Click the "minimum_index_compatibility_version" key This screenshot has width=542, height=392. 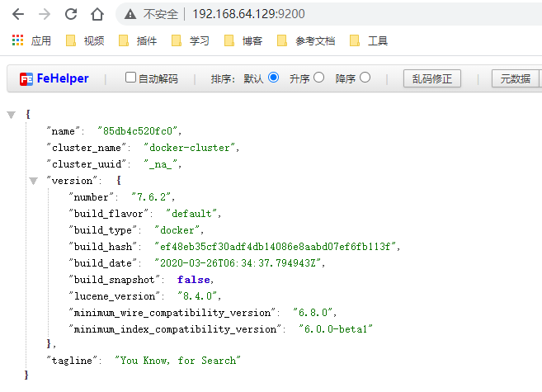175,329
